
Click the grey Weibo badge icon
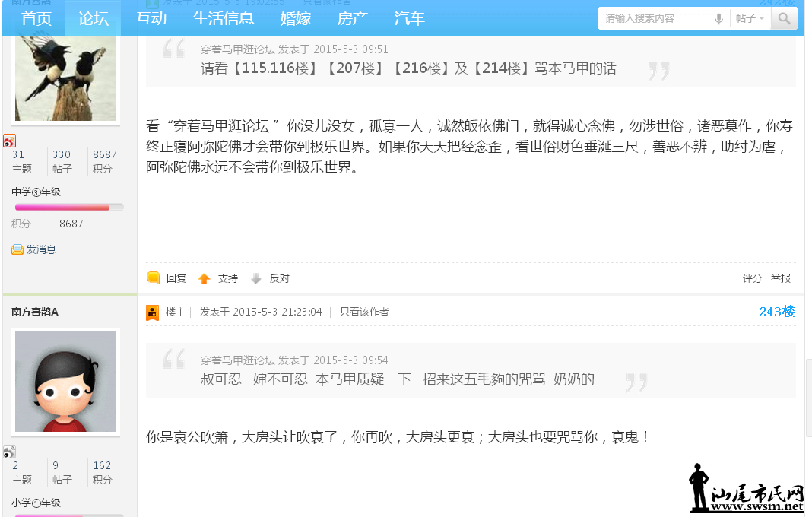click(9, 452)
